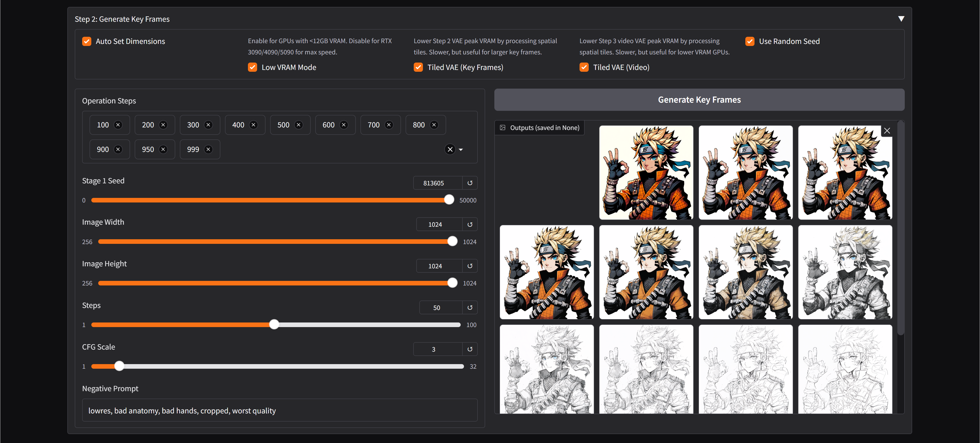Open last sketch thumbnail in bottom row
Screen dimensions: 980x443
pos(845,369)
